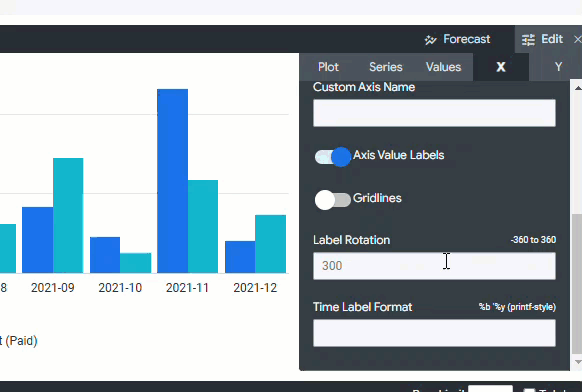This screenshot has width=582, height=392.
Task: Click the '-360 to 360' hint text
Action: click(533, 240)
